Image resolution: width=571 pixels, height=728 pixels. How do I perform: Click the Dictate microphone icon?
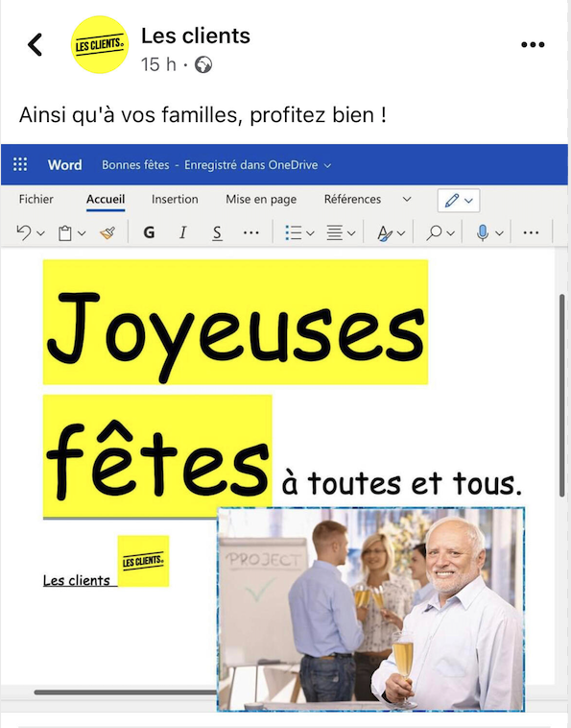point(483,232)
